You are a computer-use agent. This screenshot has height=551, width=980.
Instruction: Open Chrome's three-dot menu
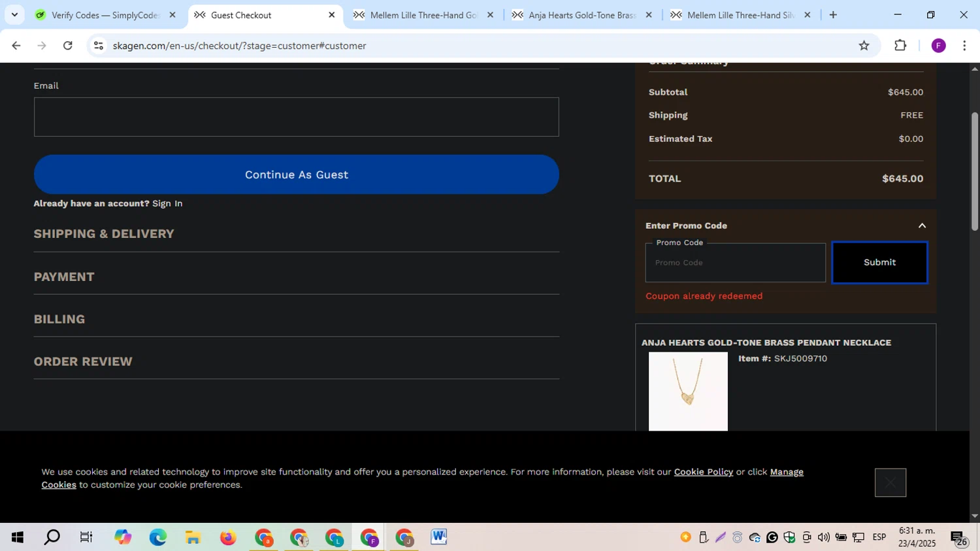pyautogui.click(x=964, y=46)
